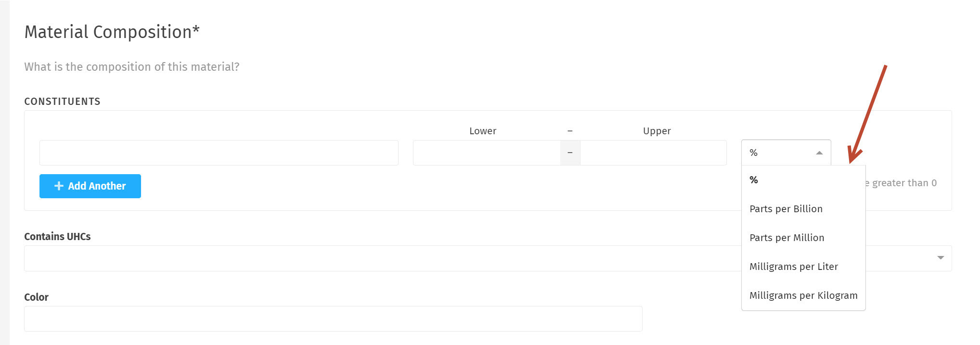Click the Lower value input field
Screen dimensions: 980x345
pyautogui.click(x=487, y=153)
